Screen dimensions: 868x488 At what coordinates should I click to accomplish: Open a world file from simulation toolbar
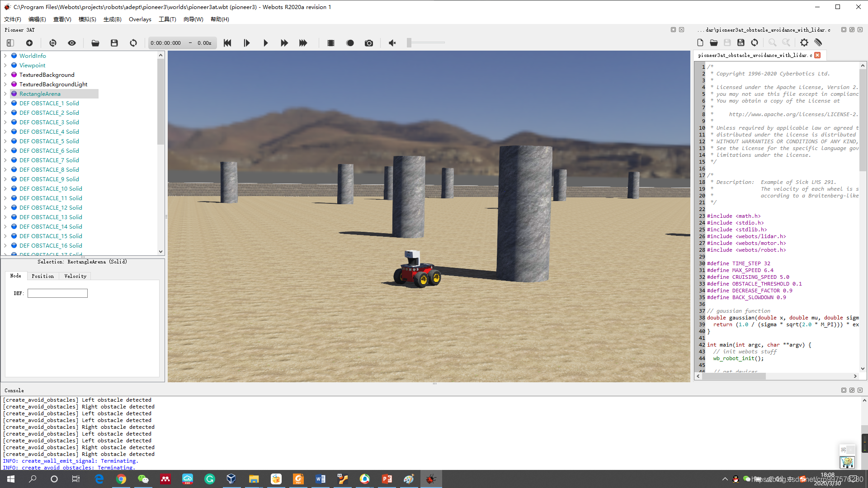[x=95, y=43]
